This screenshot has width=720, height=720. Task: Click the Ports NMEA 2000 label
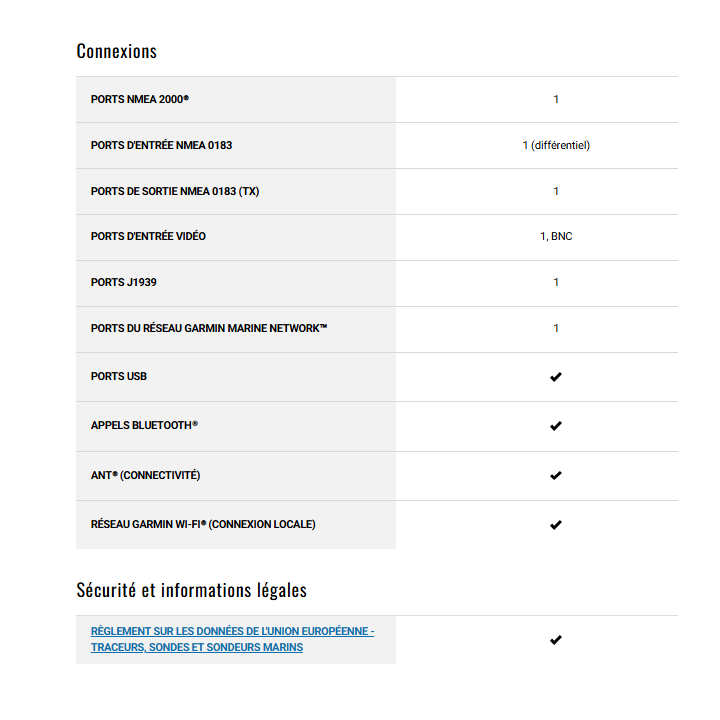(139, 100)
